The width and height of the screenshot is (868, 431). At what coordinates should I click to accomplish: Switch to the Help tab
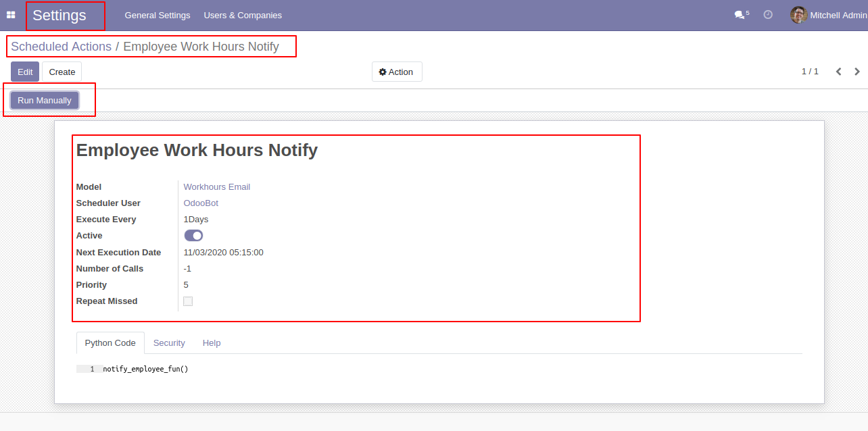tap(212, 343)
